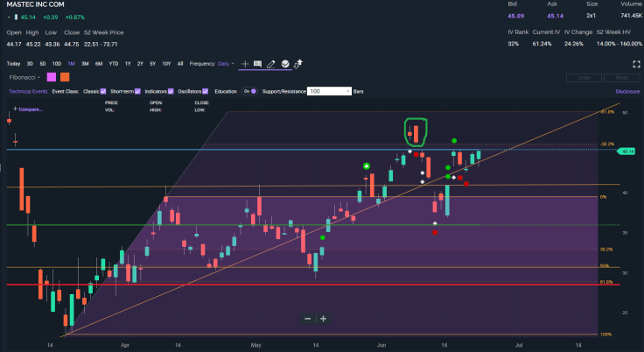Screen dimensions: 644x352
Task: Select the YTD time range
Action: [x=113, y=64]
